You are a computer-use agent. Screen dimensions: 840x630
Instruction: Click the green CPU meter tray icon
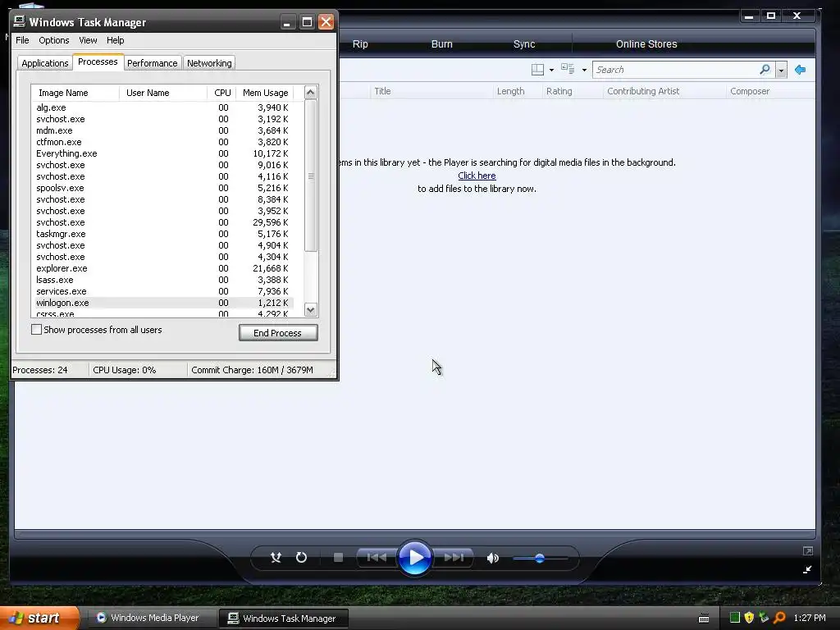coord(735,618)
